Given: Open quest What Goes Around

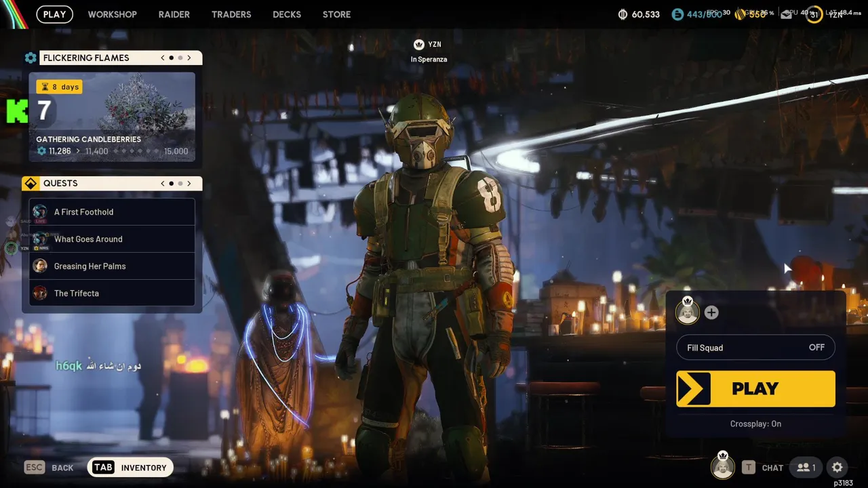Looking at the screenshot, I should coord(112,239).
